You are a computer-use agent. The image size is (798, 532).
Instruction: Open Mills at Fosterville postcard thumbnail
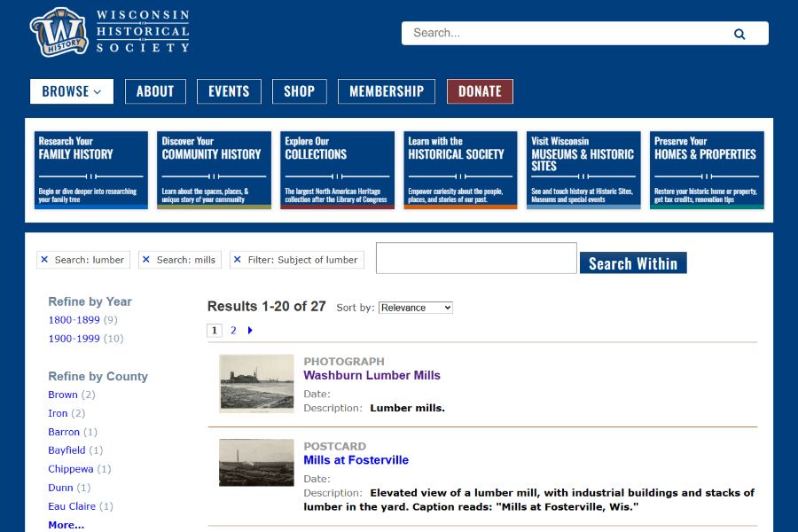pos(256,462)
